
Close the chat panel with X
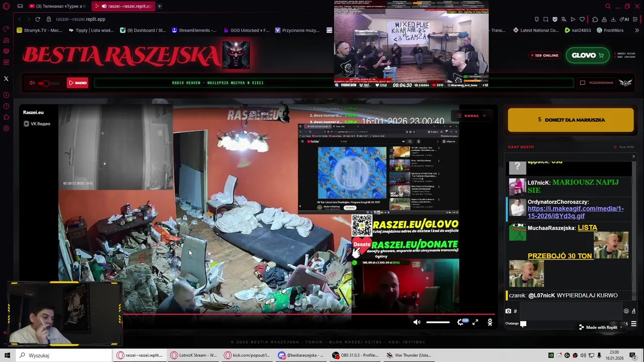pyautogui.click(x=633, y=156)
